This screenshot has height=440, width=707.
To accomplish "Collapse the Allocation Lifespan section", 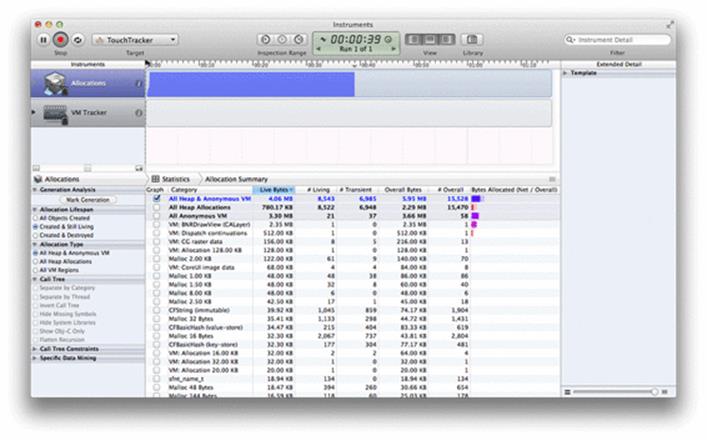I will pyautogui.click(x=35, y=210).
